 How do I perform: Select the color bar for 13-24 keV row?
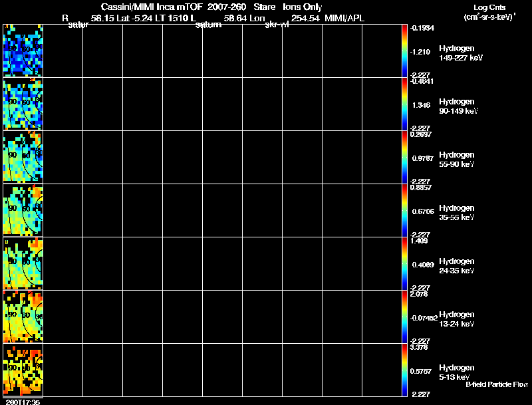pyautogui.click(x=404, y=317)
